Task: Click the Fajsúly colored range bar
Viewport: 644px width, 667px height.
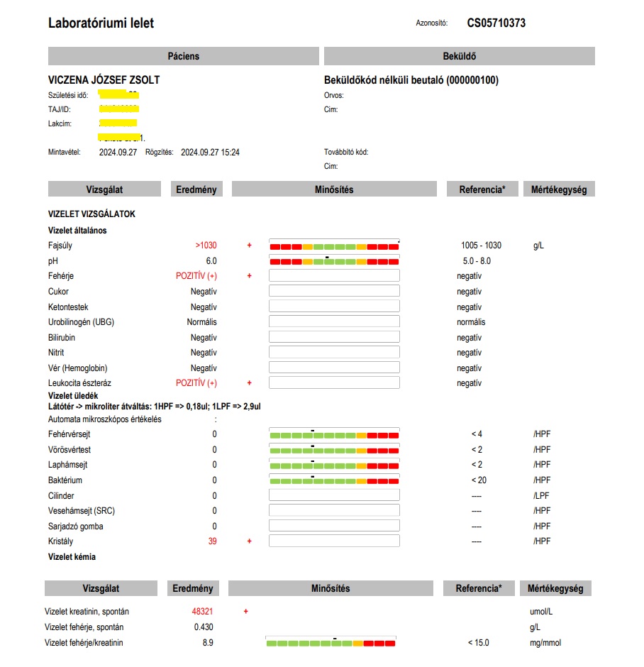Action: [334, 246]
